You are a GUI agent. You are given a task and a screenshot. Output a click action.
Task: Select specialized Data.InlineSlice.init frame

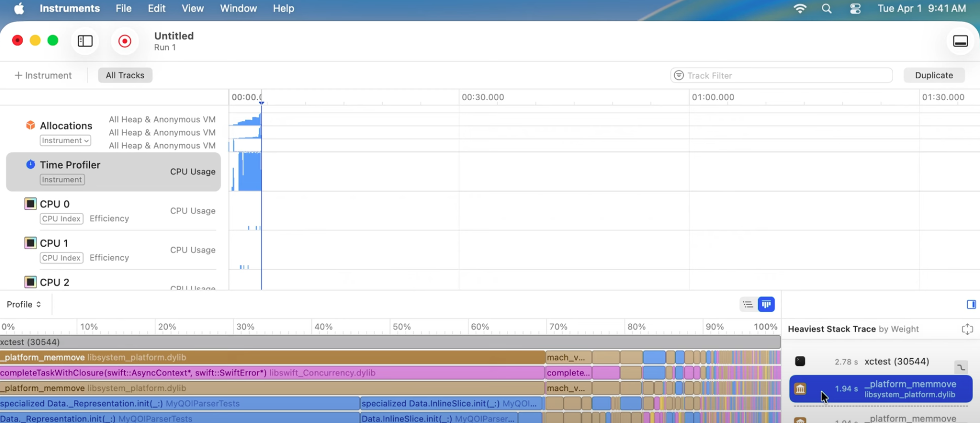pyautogui.click(x=451, y=403)
